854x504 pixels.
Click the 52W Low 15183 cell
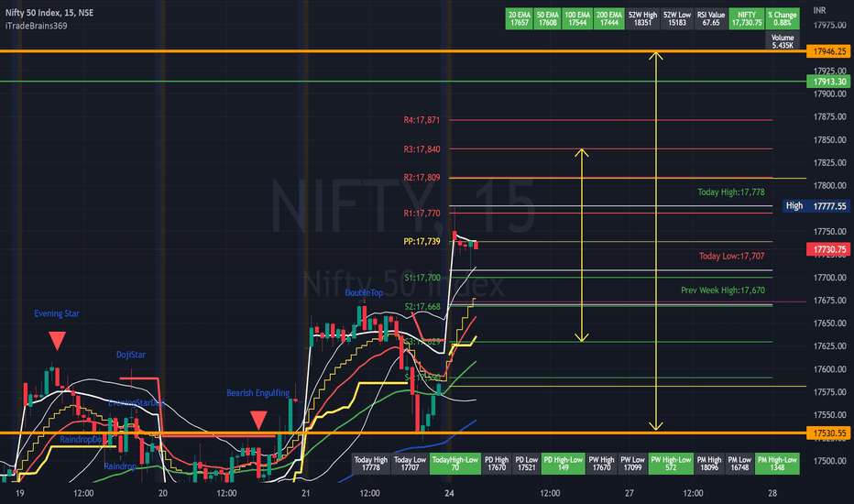coord(677,19)
